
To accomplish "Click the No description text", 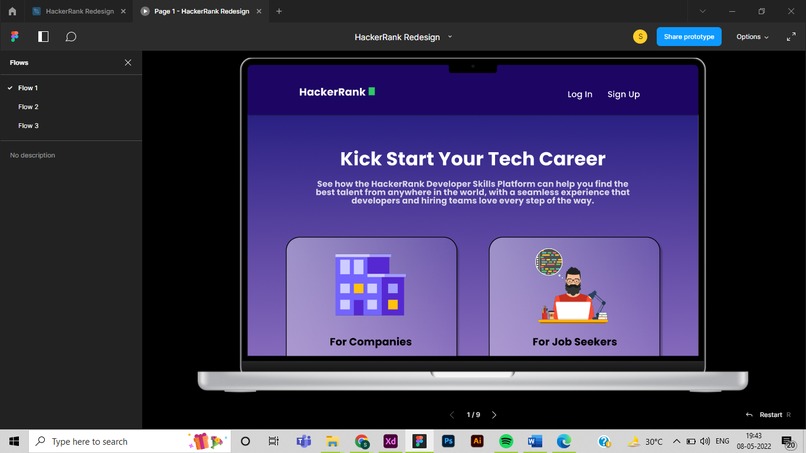I will (32, 155).
